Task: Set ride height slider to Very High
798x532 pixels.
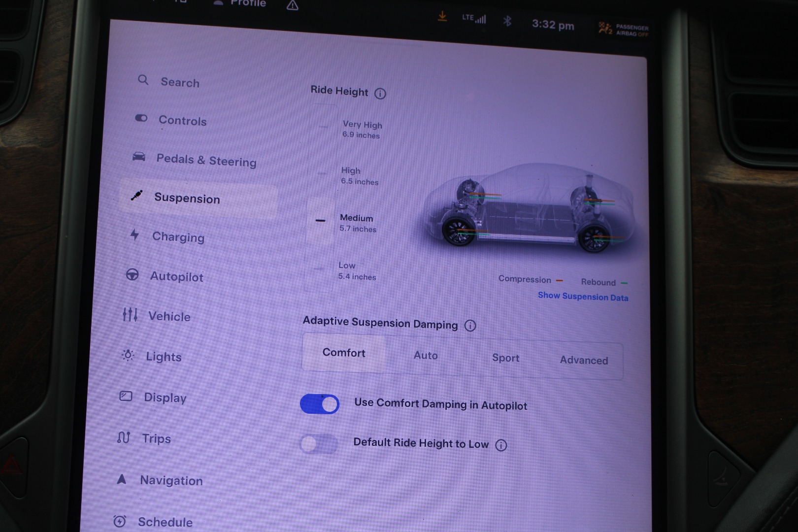Action: pos(323,127)
